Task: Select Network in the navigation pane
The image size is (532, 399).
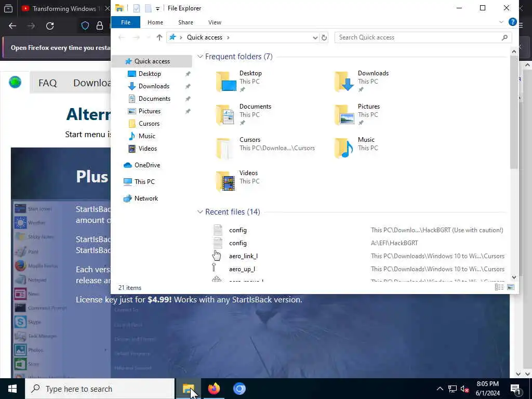Action: pos(146,198)
